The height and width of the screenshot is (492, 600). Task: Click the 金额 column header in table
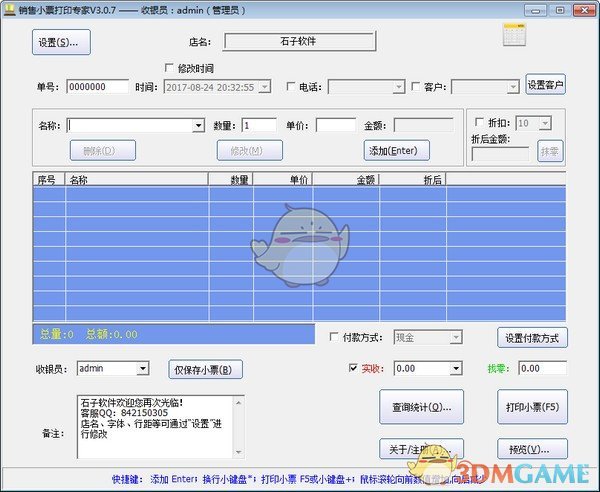346,179
